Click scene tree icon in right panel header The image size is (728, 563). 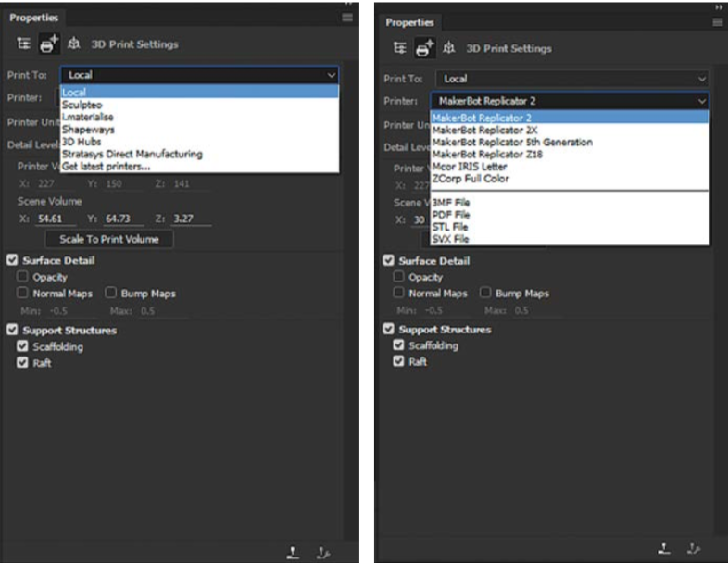coord(400,48)
